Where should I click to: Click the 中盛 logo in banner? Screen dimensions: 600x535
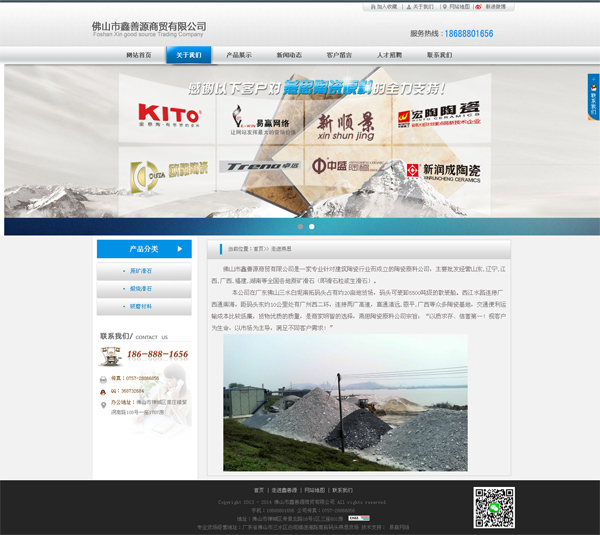click(x=346, y=166)
